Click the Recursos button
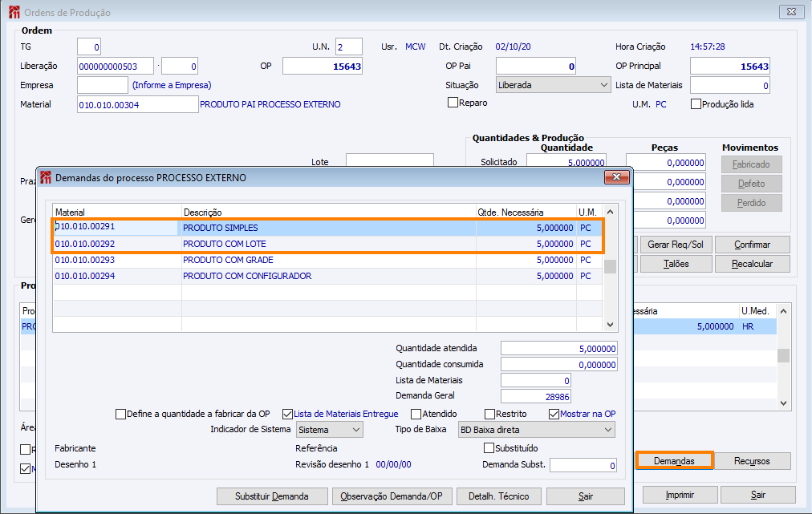This screenshot has width=812, height=514. tap(751, 461)
